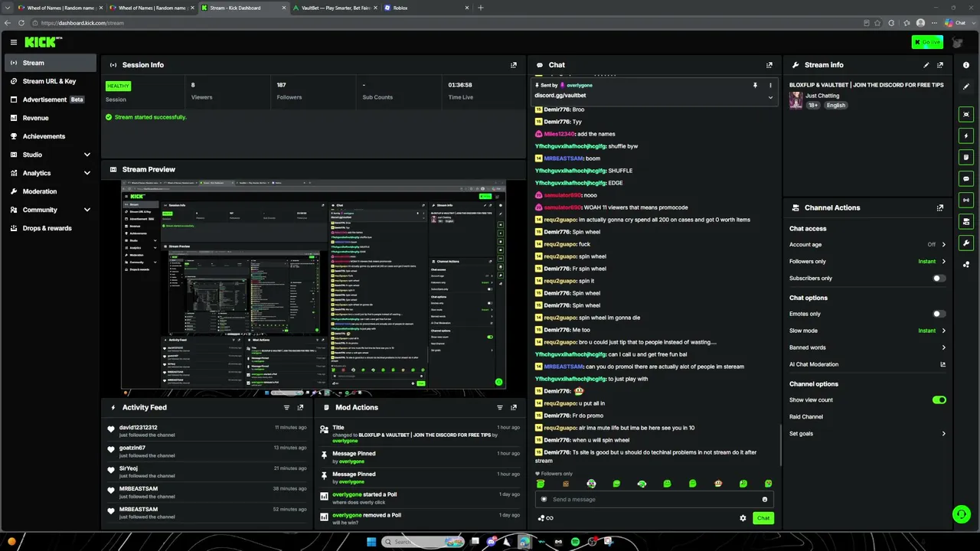Toggle the Session Info broadcast icon in the right sidebar
Image resolution: width=980 pixels, height=551 pixels.
(966, 200)
